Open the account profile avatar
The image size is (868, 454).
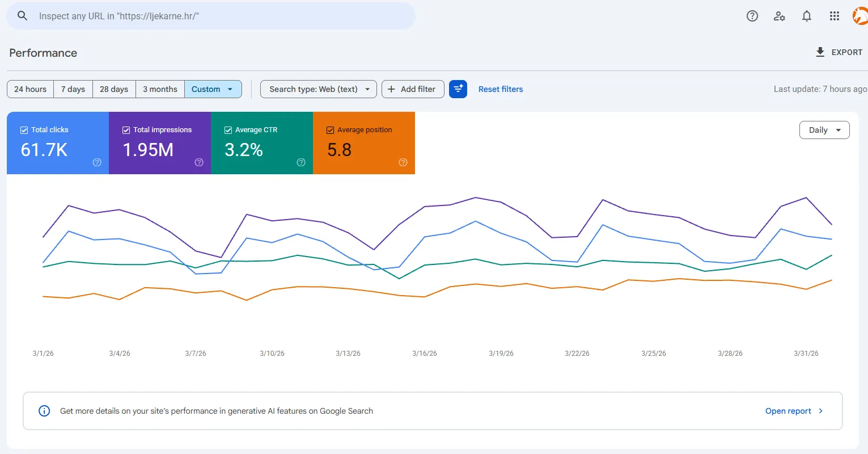point(861,16)
